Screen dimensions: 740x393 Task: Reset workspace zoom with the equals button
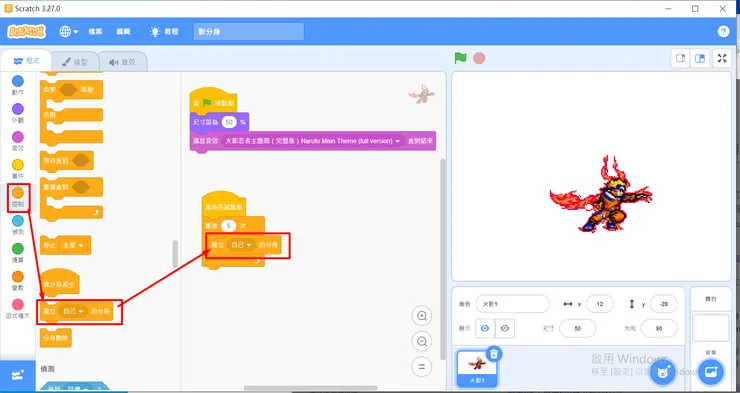pyautogui.click(x=422, y=367)
